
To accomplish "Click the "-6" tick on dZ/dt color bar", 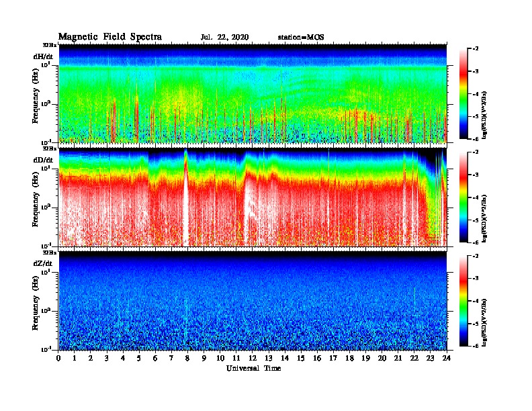I will point(476,347).
